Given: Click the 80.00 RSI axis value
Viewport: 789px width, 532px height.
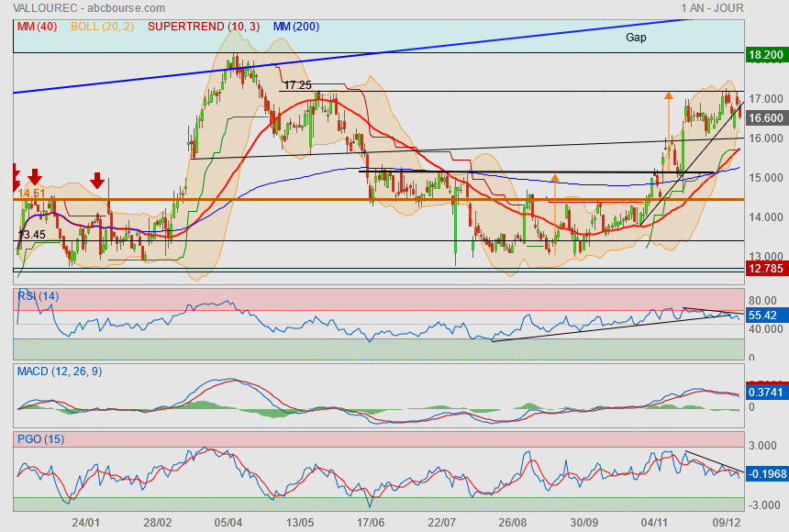Looking at the screenshot, I should [762, 301].
